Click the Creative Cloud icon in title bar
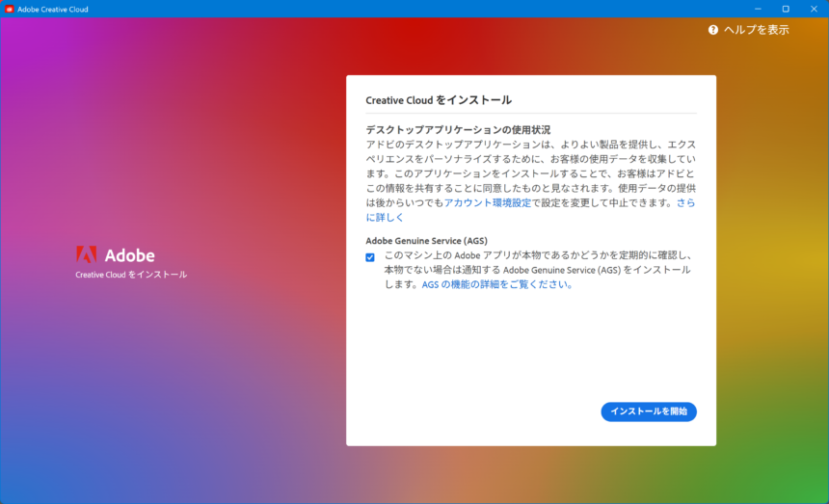829x504 pixels. tap(9, 9)
